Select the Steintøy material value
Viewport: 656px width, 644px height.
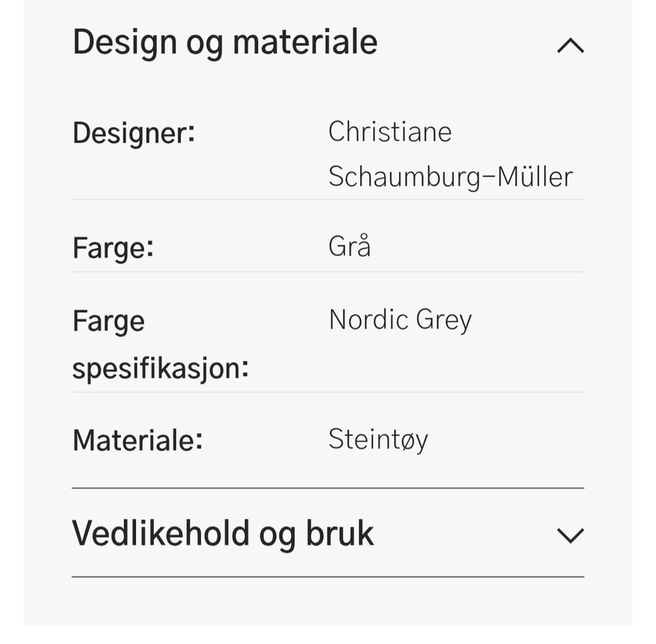tap(379, 440)
